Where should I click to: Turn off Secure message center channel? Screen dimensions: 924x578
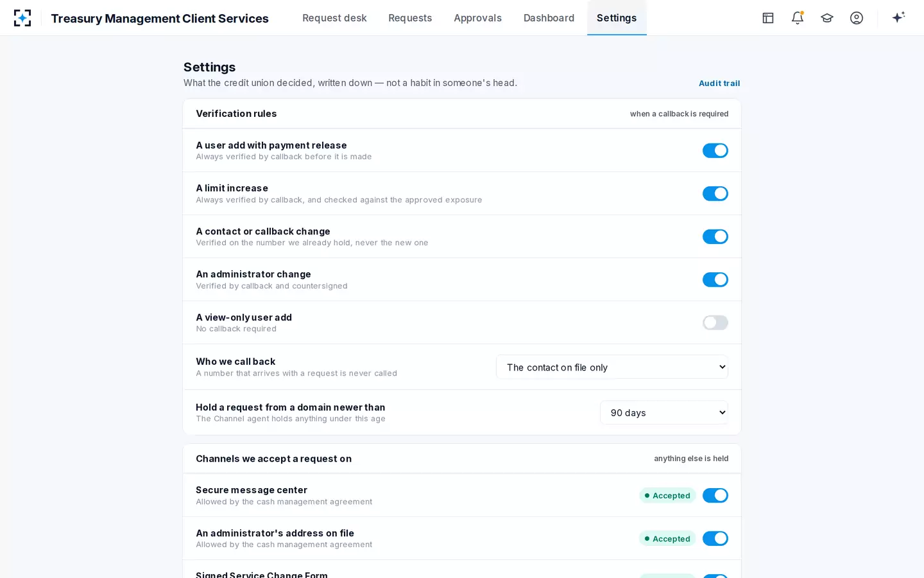[715, 495]
